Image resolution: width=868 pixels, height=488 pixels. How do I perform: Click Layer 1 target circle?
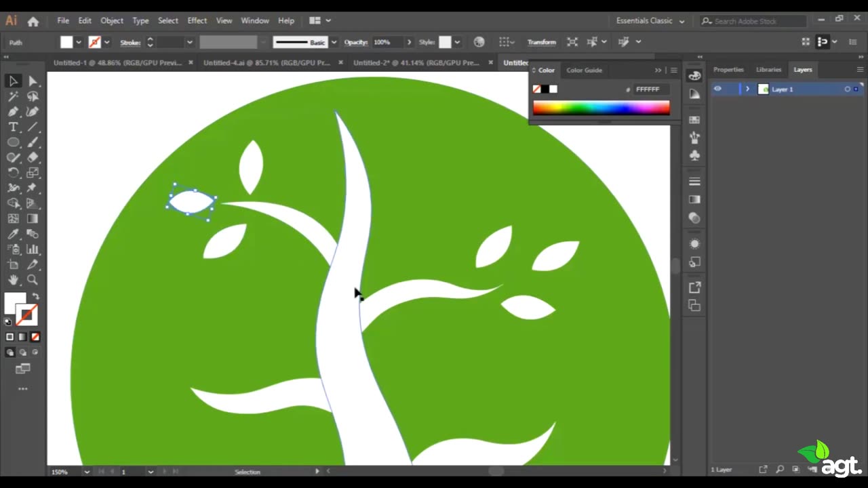point(847,89)
